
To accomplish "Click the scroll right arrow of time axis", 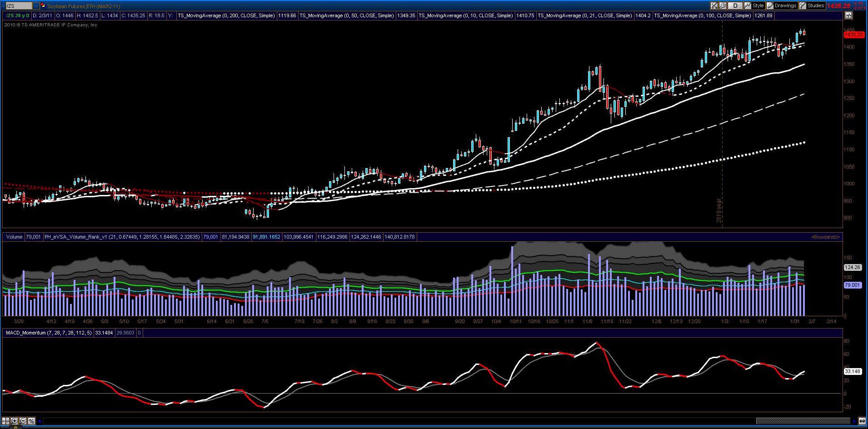I will click(855, 421).
